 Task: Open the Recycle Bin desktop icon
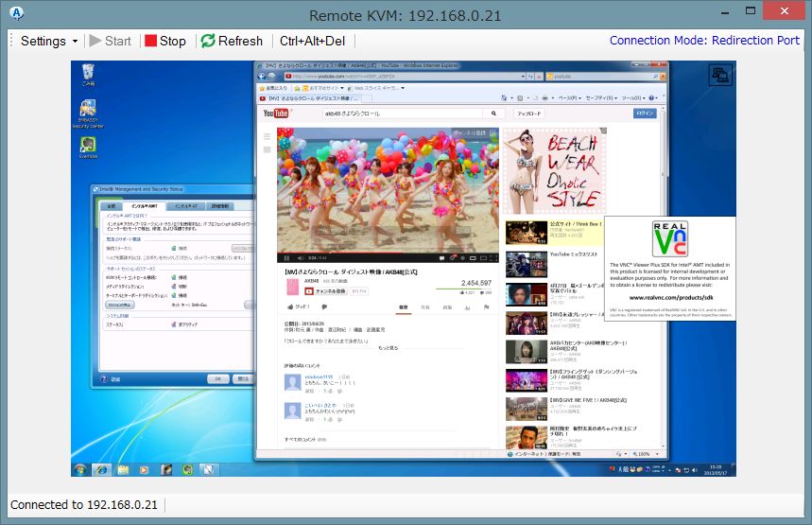(x=88, y=74)
